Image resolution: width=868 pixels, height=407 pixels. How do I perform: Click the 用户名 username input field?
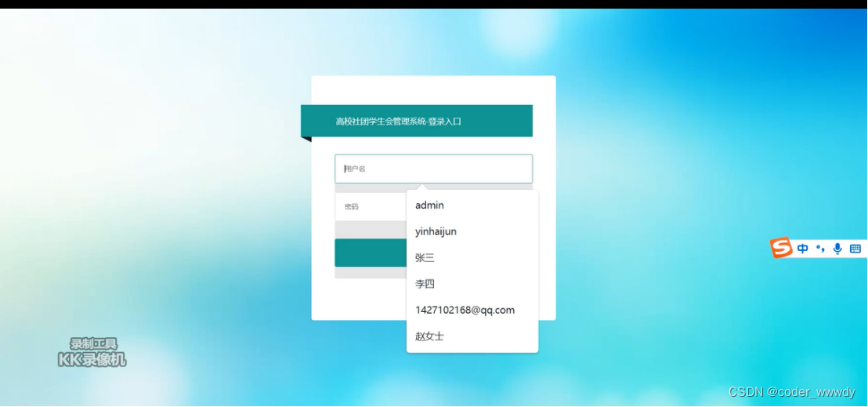pyautogui.click(x=433, y=169)
